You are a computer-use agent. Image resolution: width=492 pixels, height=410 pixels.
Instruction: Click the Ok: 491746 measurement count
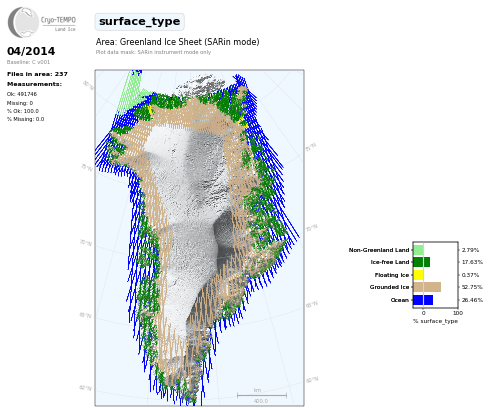[22, 94]
